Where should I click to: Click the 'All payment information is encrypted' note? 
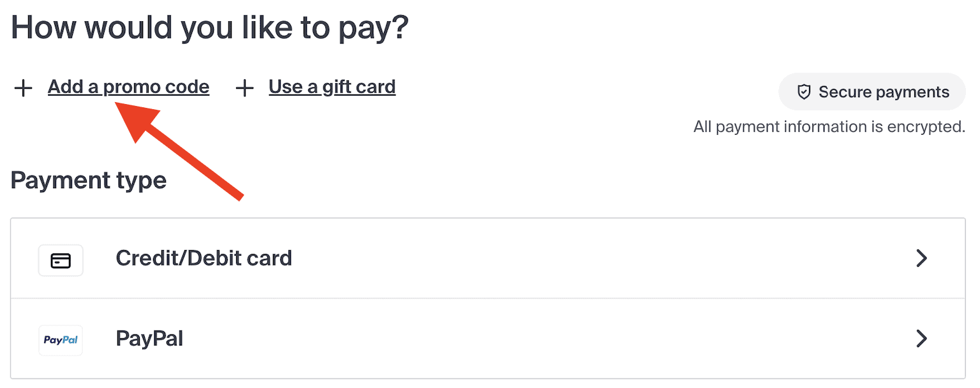click(829, 127)
